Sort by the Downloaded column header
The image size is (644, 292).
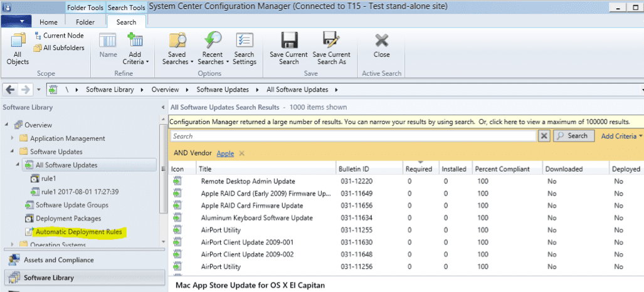click(x=575, y=169)
